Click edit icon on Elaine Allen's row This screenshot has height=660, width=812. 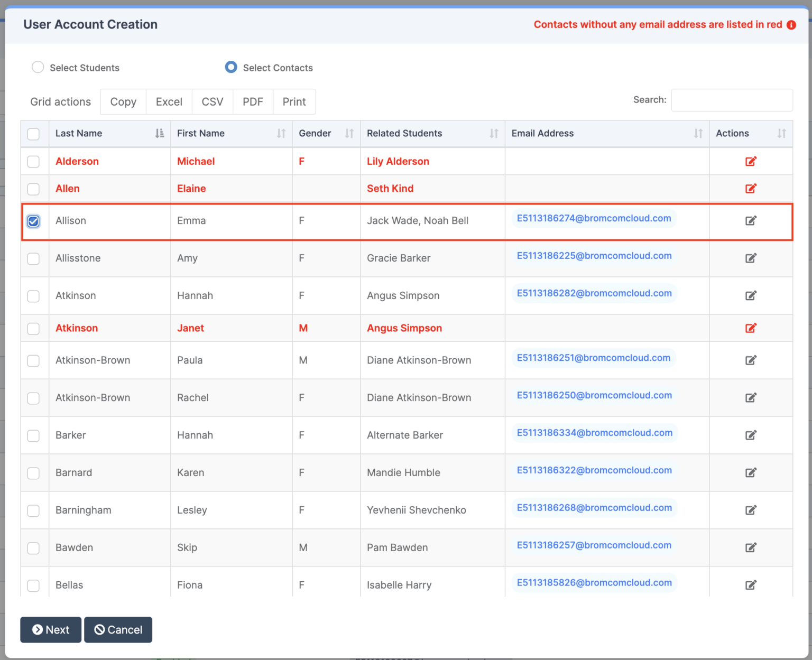751,189
